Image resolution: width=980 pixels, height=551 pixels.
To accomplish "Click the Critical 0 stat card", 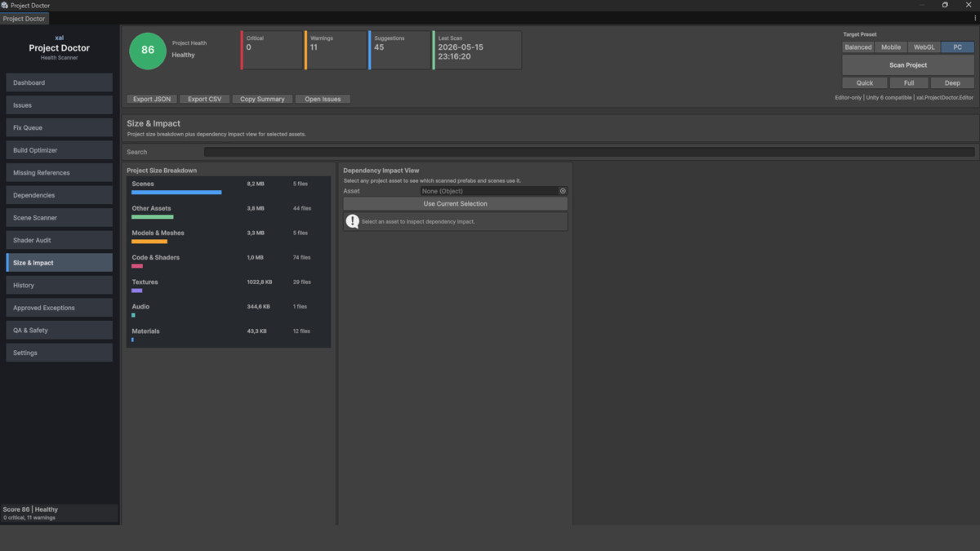I will coord(272,50).
